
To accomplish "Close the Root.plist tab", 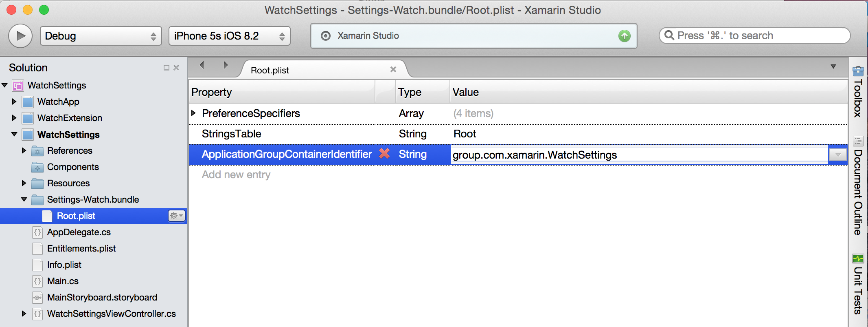I will tap(393, 69).
